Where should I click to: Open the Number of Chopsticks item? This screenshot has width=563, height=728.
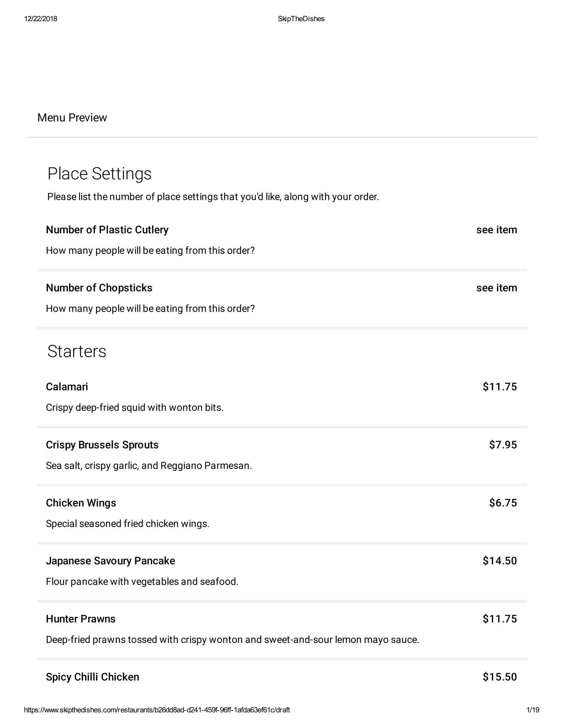tap(99, 288)
